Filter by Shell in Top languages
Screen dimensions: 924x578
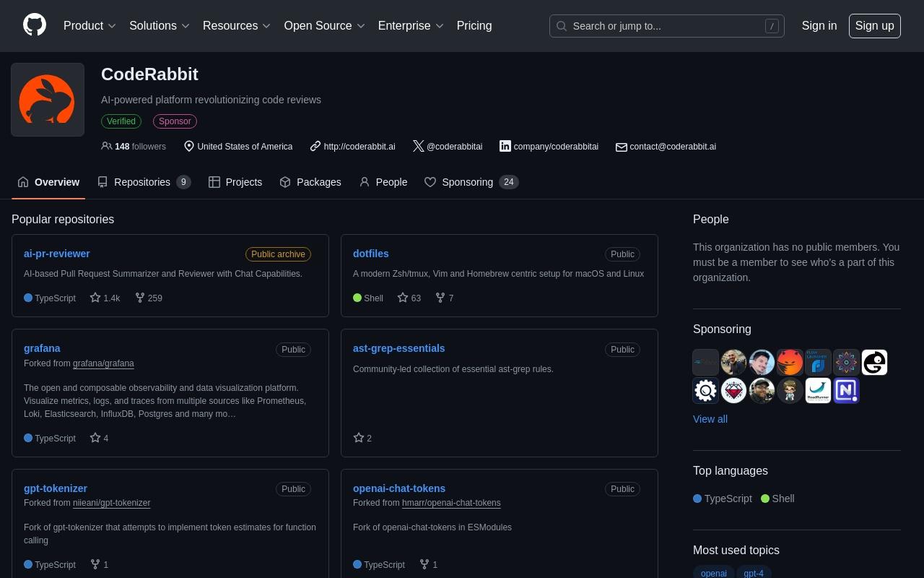click(777, 499)
